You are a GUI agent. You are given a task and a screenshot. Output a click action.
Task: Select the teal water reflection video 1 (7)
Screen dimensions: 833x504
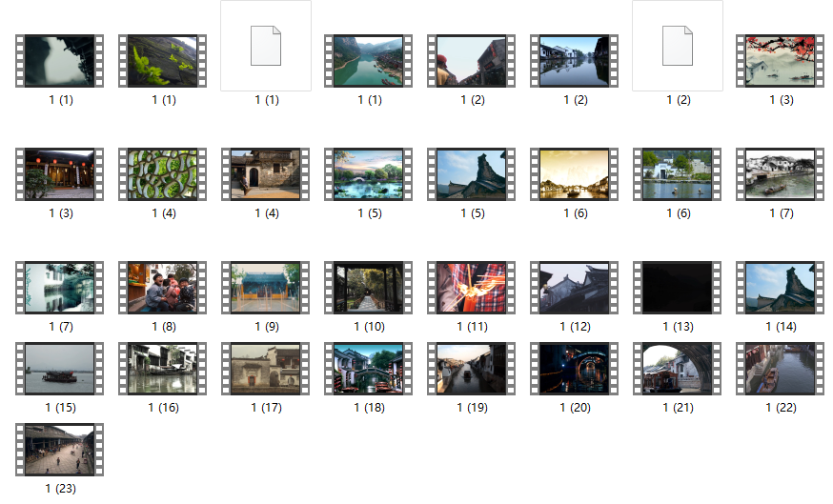(x=59, y=288)
